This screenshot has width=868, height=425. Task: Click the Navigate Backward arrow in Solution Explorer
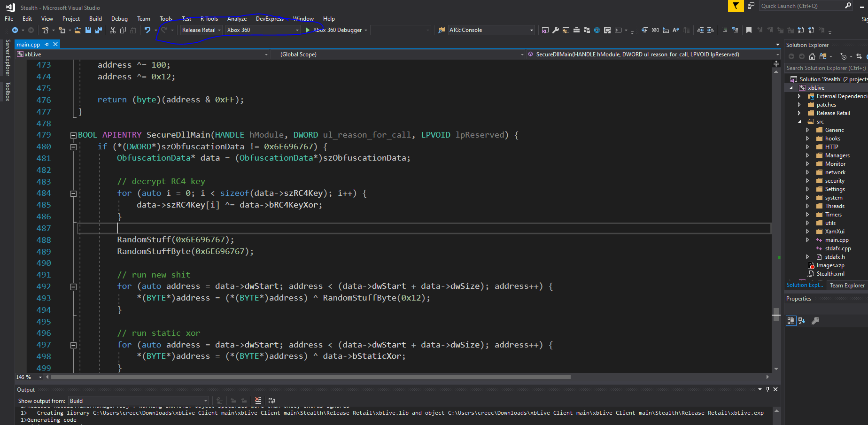pyautogui.click(x=791, y=56)
